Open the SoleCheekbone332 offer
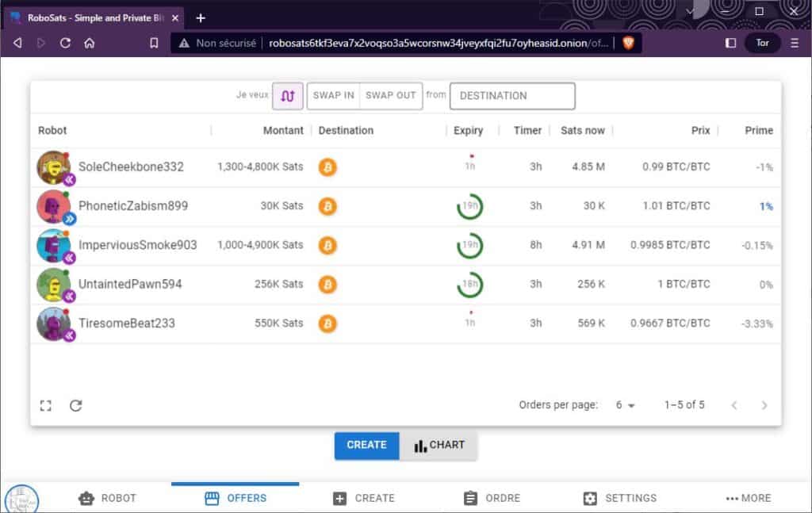 (405, 167)
